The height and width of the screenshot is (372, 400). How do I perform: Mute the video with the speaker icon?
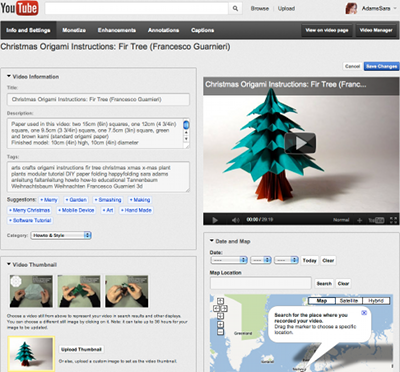(x=236, y=220)
